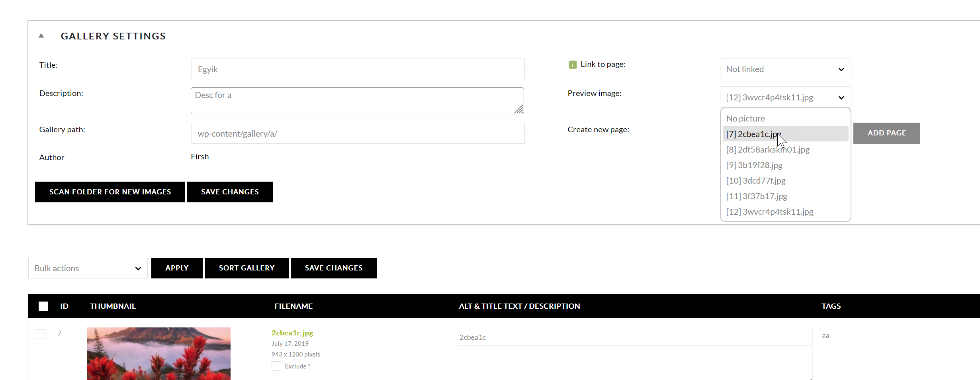Select No picture from preview list
Viewport: 980px width, 380px height.
(x=745, y=119)
